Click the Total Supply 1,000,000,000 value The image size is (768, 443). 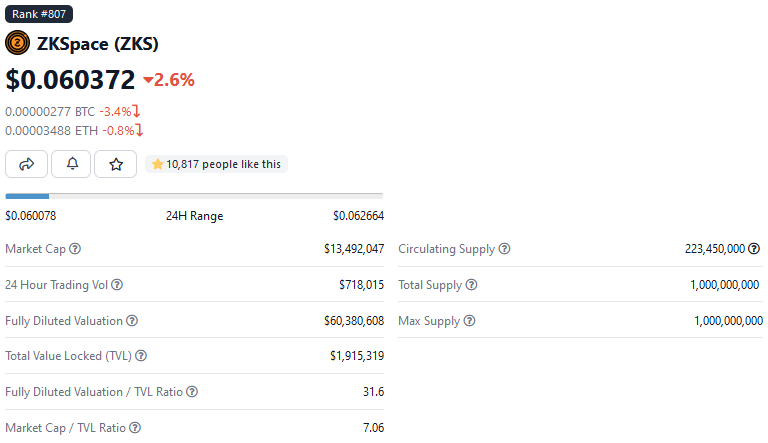725,285
